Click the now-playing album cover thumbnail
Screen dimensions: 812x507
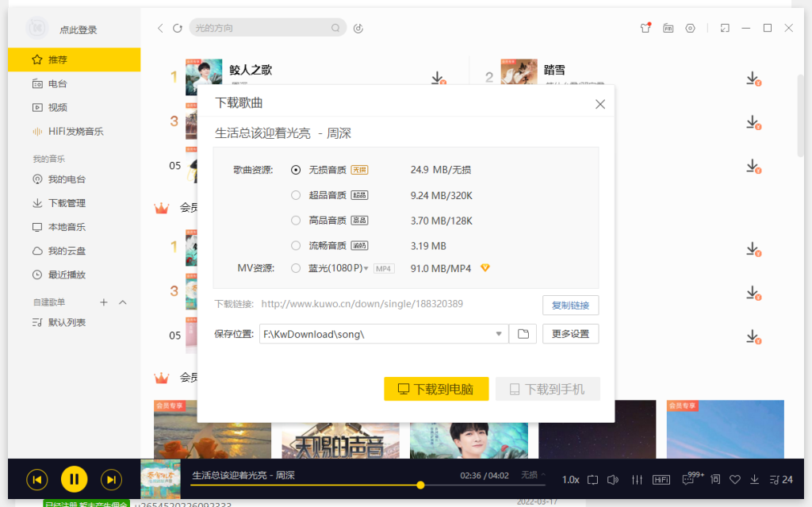click(160, 479)
